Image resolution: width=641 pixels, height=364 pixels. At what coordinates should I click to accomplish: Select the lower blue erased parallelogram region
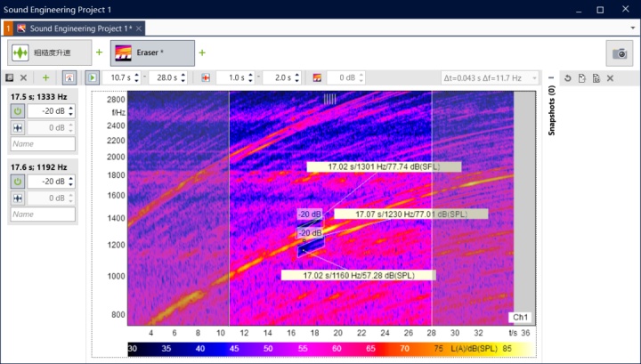pyautogui.click(x=311, y=247)
